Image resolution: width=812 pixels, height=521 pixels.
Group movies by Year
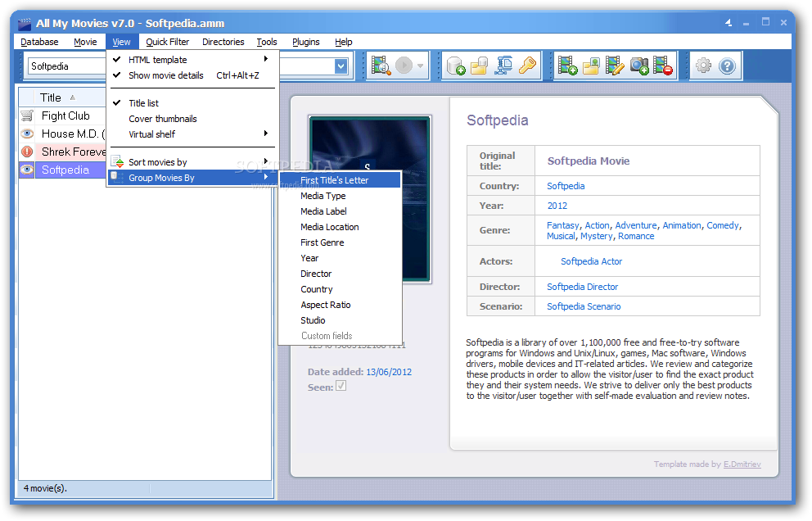click(x=340, y=258)
